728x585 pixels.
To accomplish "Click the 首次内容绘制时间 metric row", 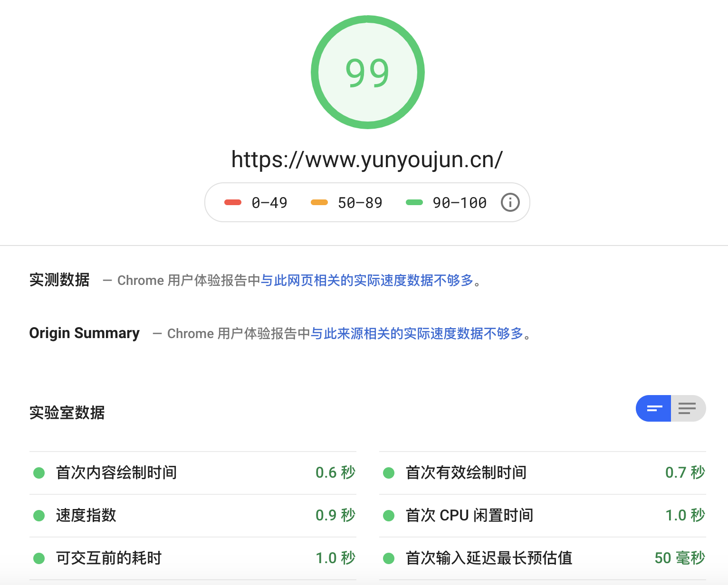I will (x=193, y=473).
